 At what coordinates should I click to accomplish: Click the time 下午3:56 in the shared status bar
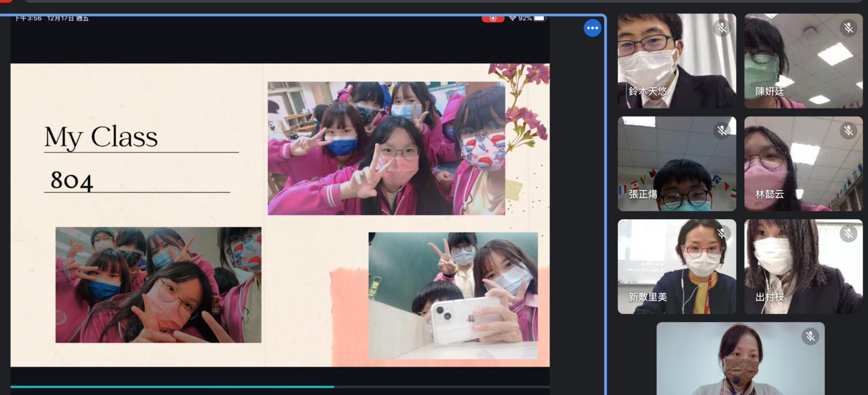pos(28,18)
